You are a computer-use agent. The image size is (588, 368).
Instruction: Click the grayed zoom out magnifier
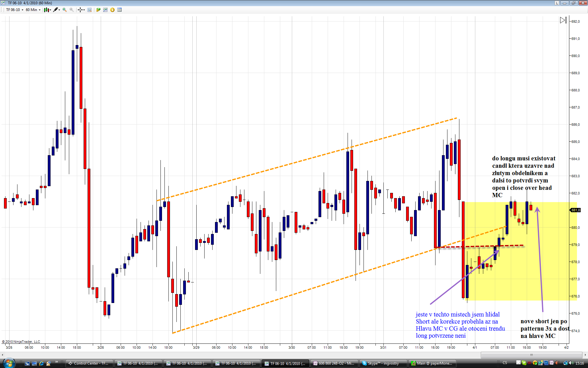71,10
